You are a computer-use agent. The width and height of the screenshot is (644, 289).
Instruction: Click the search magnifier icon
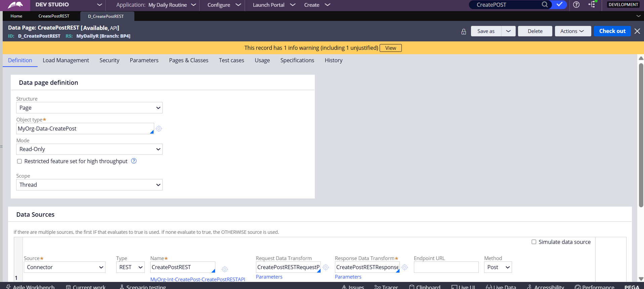(x=545, y=5)
